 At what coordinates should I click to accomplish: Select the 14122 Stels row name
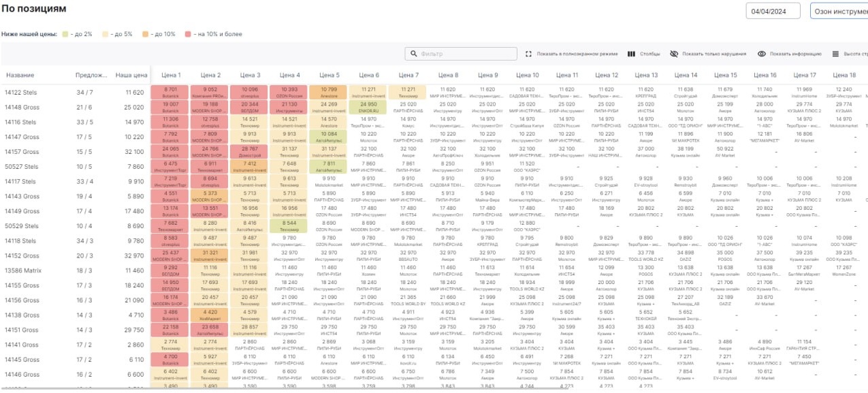(x=22, y=93)
